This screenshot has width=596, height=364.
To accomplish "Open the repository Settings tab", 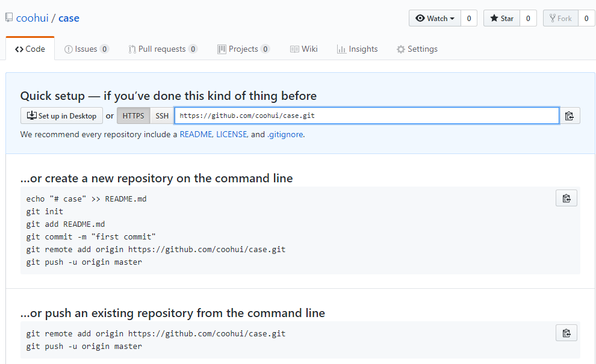I will (417, 49).
